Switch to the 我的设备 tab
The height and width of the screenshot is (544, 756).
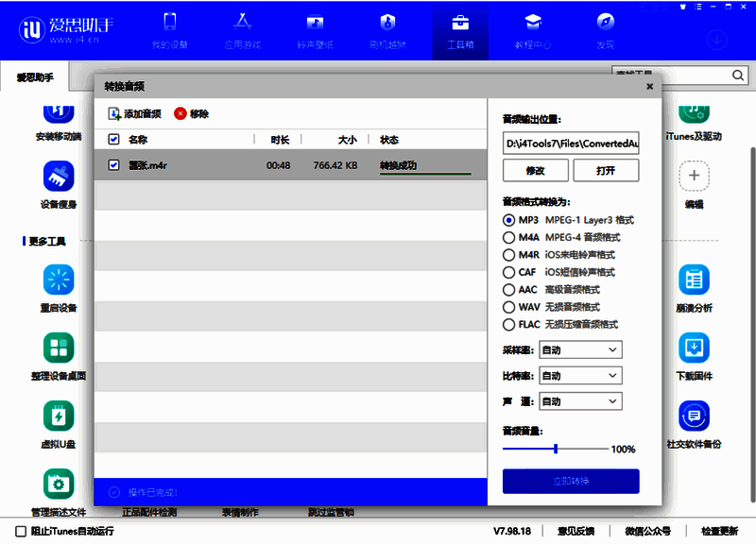pyautogui.click(x=170, y=29)
